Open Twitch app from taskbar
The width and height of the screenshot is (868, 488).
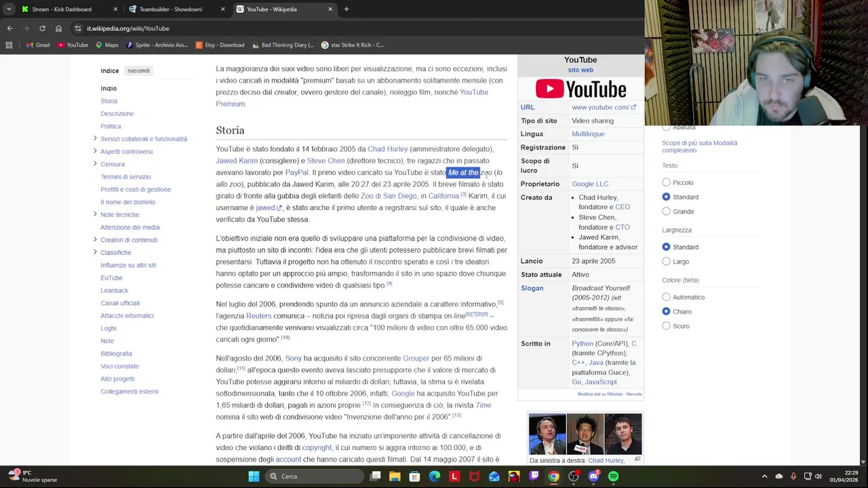point(534,476)
